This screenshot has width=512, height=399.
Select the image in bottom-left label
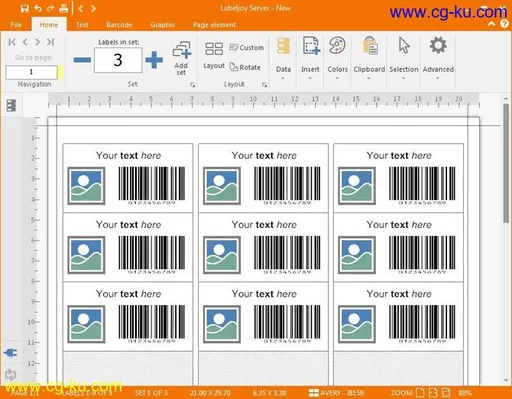tap(86, 324)
